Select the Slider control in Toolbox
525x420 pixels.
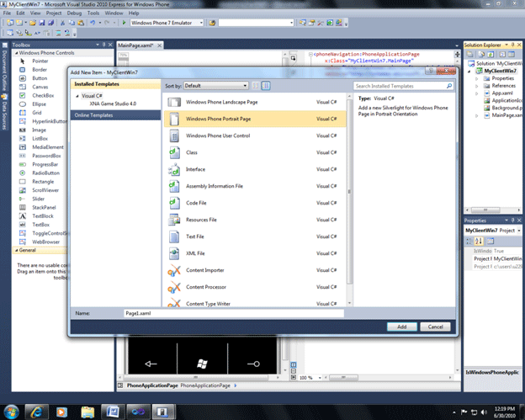[x=38, y=199]
